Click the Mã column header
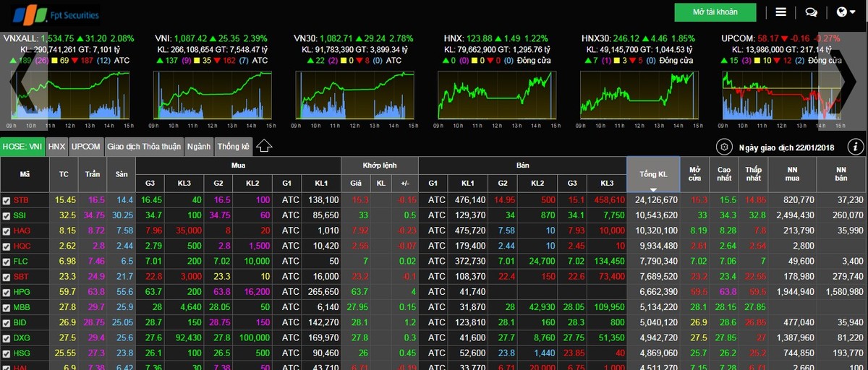 [x=25, y=174]
